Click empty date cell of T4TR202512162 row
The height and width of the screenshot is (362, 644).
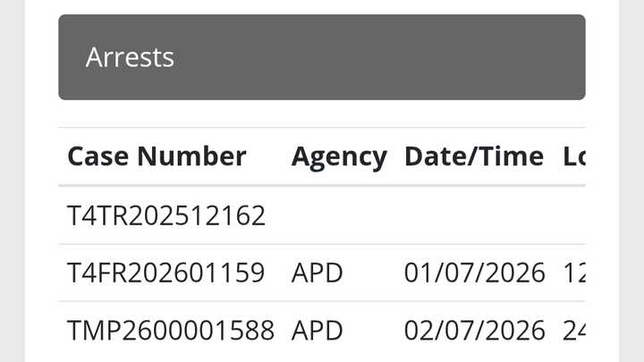point(474,215)
